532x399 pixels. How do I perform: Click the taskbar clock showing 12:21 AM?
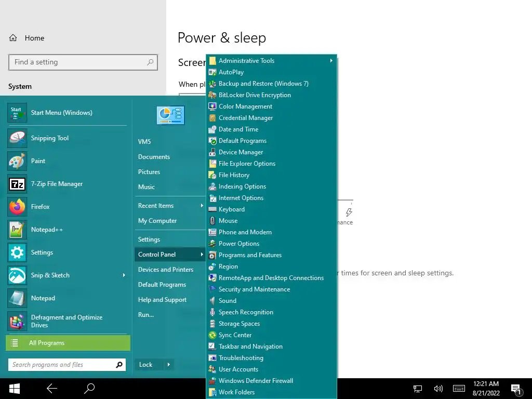(486, 389)
